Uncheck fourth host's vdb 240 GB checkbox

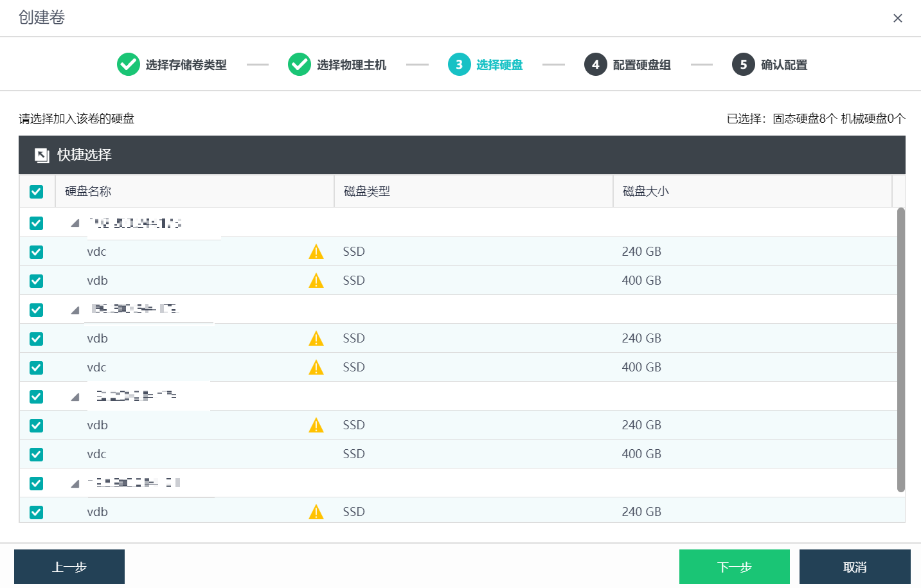(x=37, y=512)
